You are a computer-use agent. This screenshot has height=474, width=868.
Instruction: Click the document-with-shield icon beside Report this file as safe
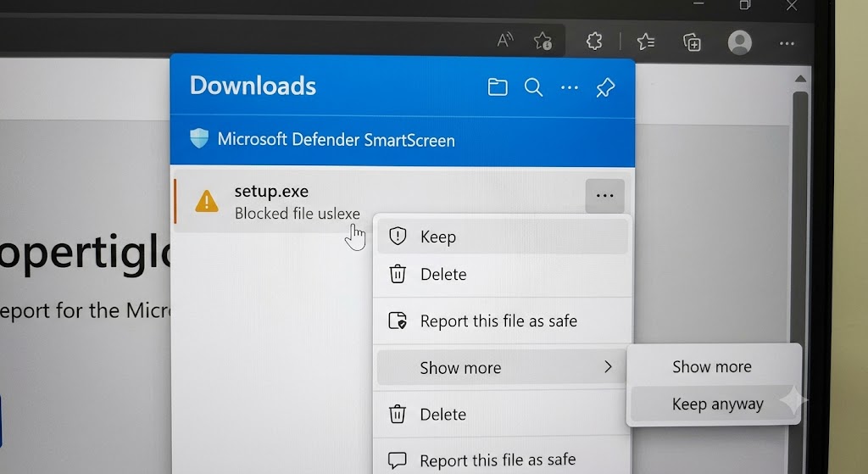click(398, 321)
